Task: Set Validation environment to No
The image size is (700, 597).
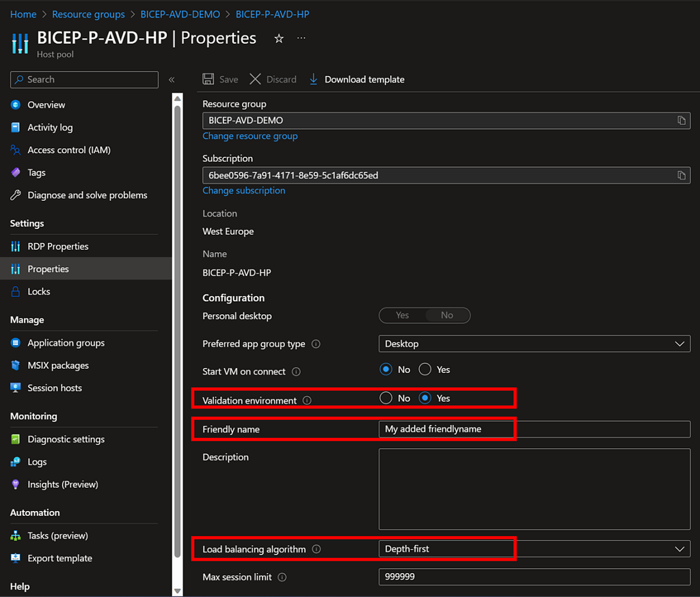Action: (386, 398)
